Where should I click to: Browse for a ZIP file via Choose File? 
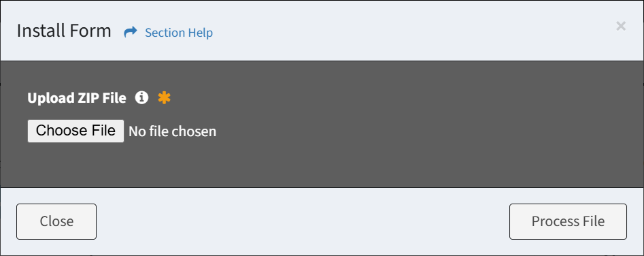tap(75, 131)
